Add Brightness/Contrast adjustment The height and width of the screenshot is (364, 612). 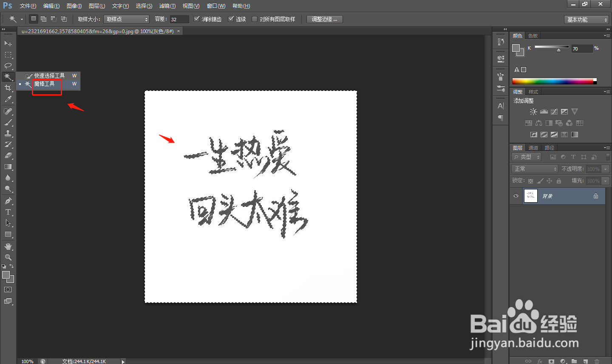(x=533, y=111)
